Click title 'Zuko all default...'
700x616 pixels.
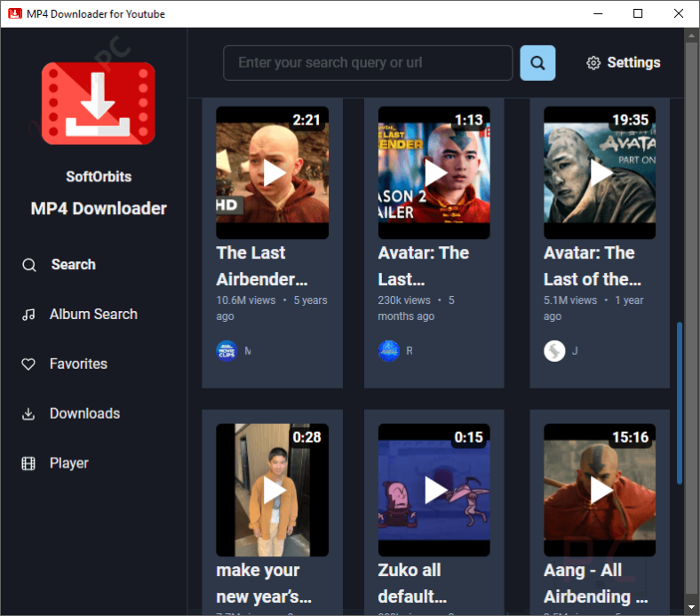click(412, 583)
